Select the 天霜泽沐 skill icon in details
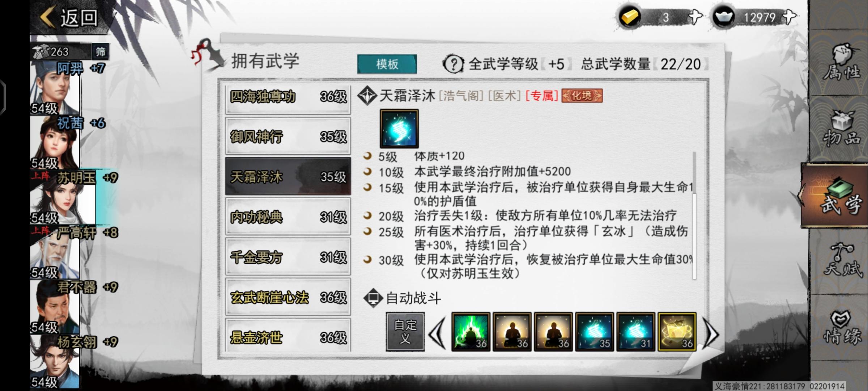This screenshot has height=391, width=868. click(x=399, y=129)
